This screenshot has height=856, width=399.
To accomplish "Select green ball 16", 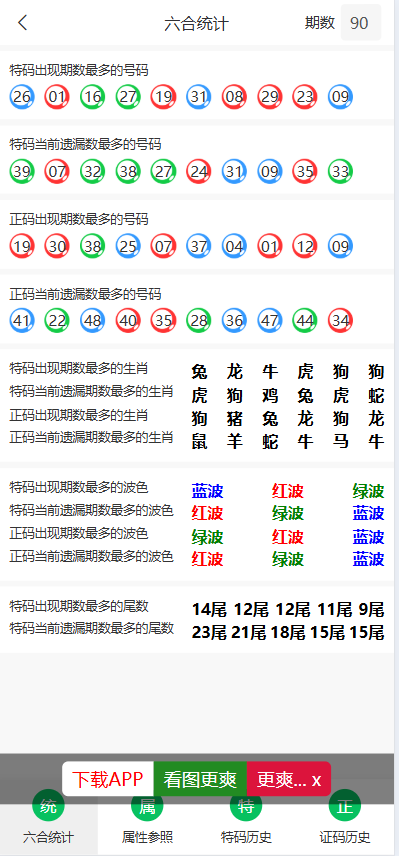I will (93, 97).
